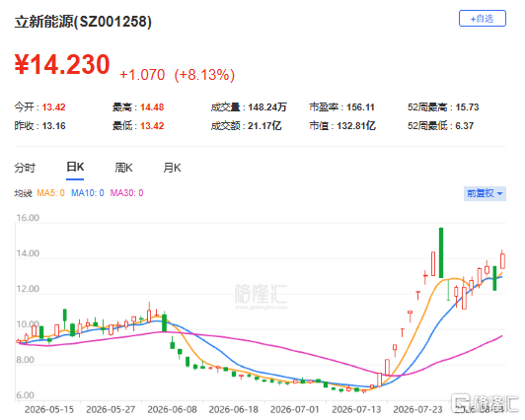Viewport: 525px width, 420px height.
Task: Click the 市值 value 132.81亿
Action: [356, 126]
